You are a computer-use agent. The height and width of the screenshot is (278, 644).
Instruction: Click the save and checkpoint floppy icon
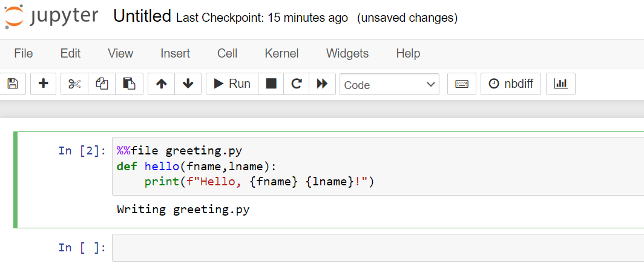click(13, 84)
